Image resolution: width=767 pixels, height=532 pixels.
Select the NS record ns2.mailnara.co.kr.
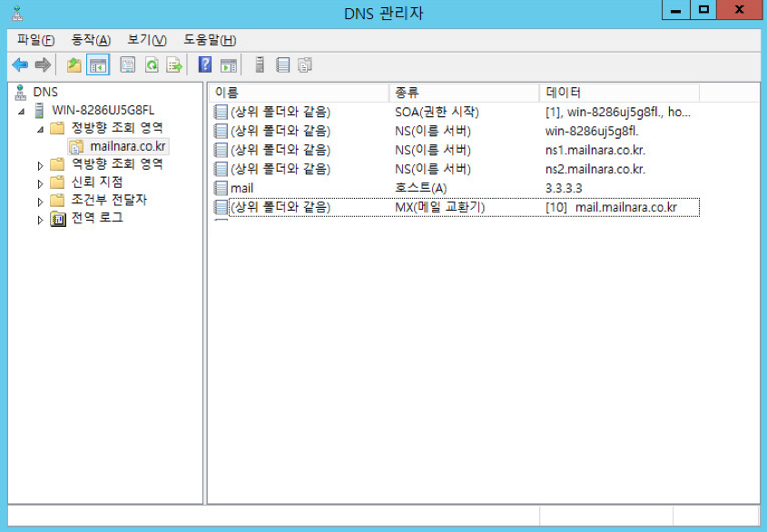click(456, 170)
